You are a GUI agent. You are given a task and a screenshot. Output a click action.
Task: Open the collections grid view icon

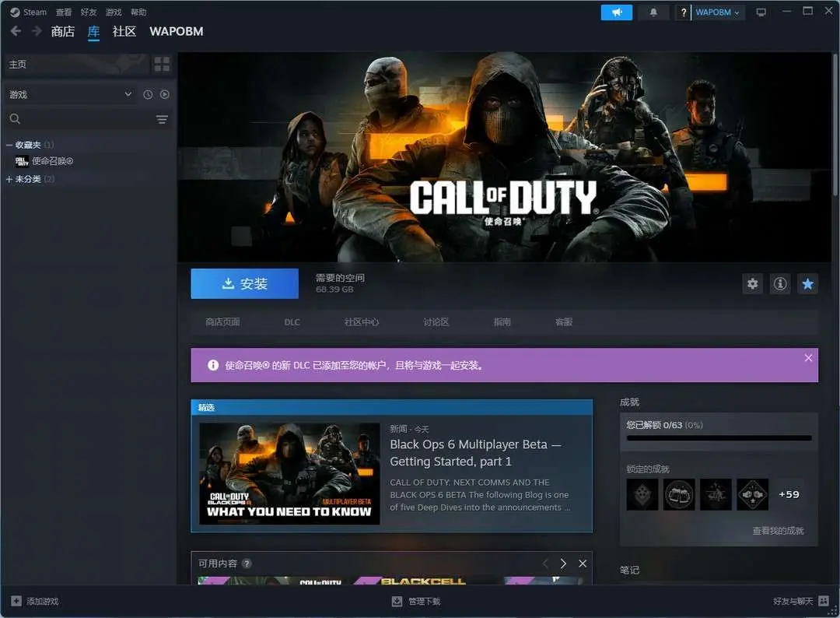pyautogui.click(x=162, y=65)
